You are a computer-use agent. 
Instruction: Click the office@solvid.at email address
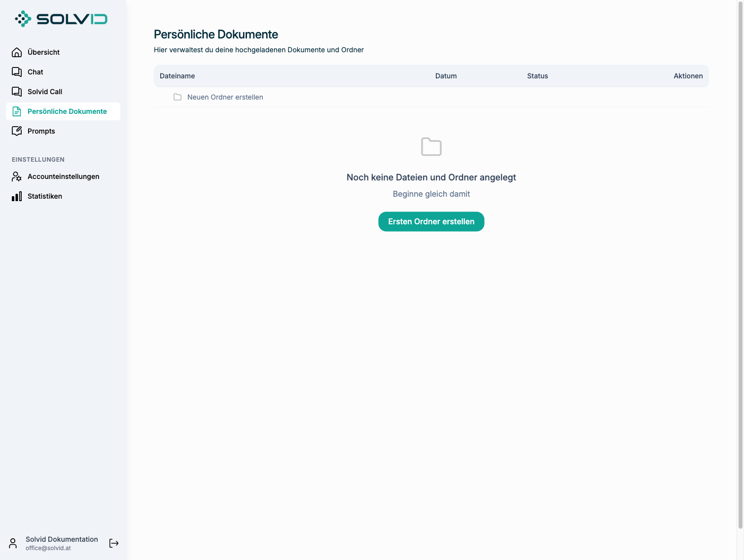pyautogui.click(x=48, y=548)
